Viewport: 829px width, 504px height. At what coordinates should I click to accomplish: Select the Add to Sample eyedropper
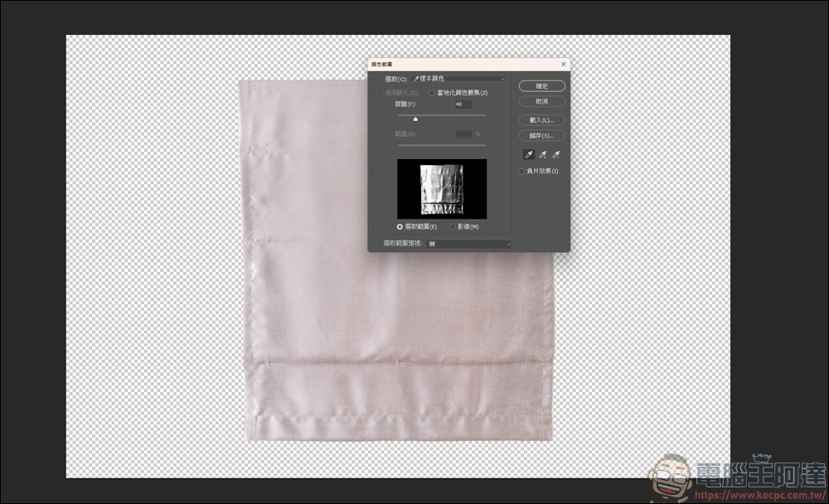point(543,154)
